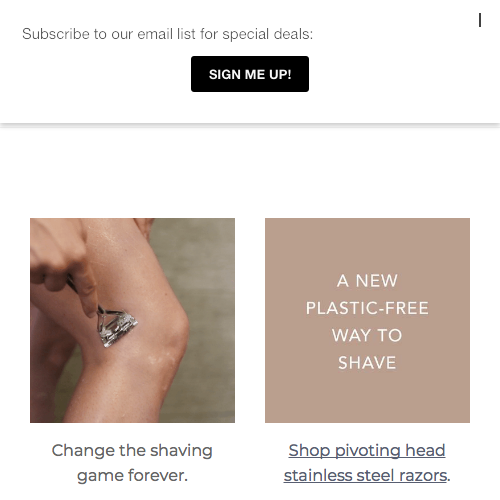Click the tan plastic-free shave tile

[367, 320]
